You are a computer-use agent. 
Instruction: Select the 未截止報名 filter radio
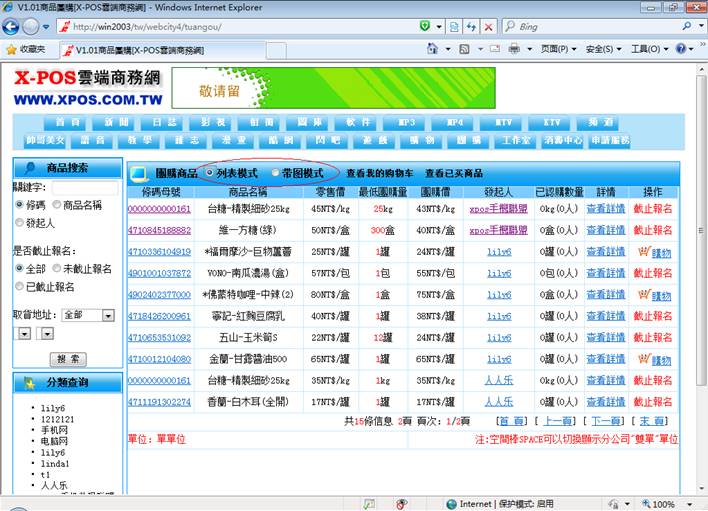point(56,269)
